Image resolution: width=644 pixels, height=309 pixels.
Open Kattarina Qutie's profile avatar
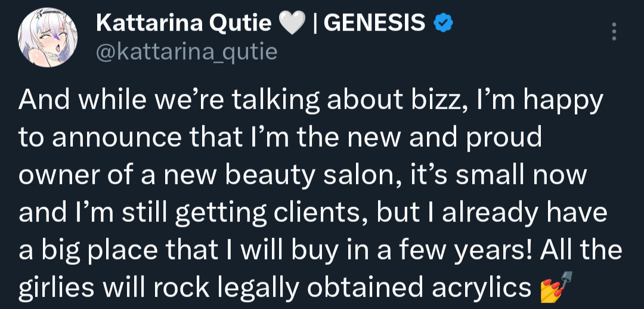tap(50, 39)
